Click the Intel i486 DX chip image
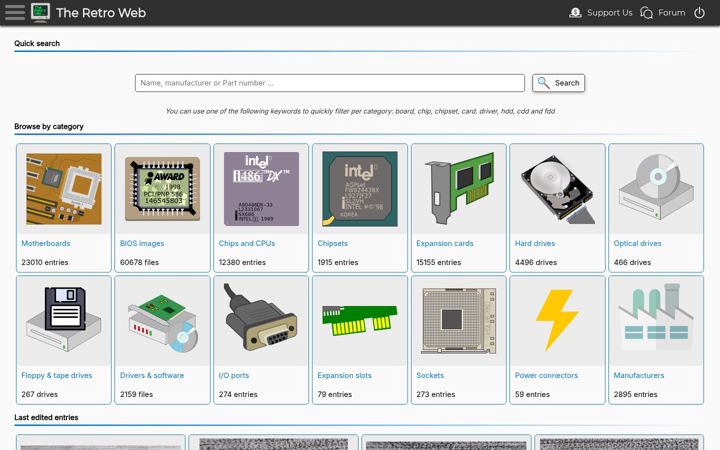The height and width of the screenshot is (450, 720). pos(261,189)
